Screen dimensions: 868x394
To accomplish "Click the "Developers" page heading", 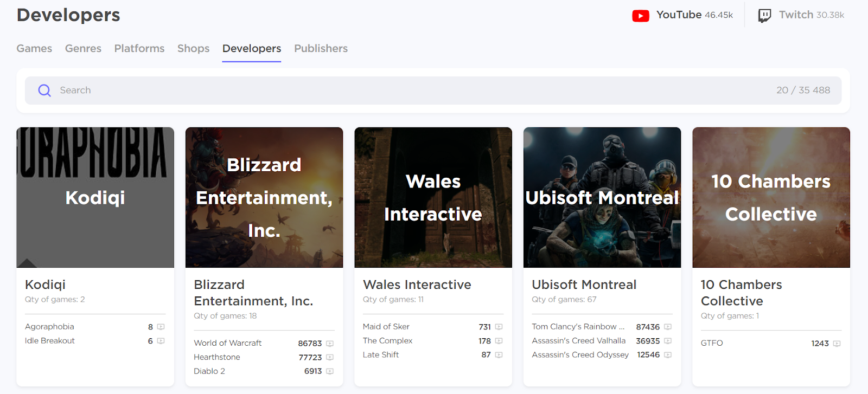I will [x=68, y=15].
